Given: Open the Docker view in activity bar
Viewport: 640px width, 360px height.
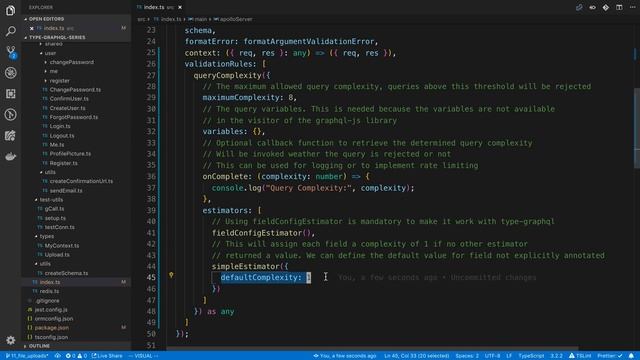Looking at the screenshot, I should [11, 156].
